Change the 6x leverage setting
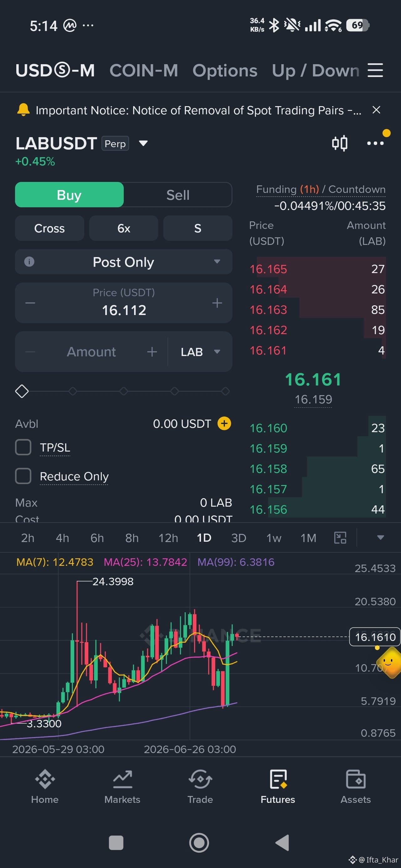 124,228
